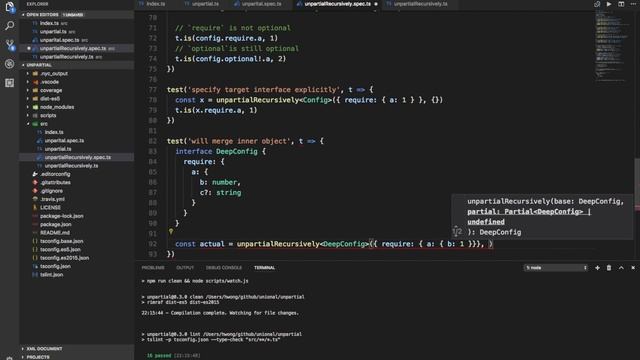Expand the .vscode folder
The height and width of the screenshot is (360, 640).
point(49,82)
